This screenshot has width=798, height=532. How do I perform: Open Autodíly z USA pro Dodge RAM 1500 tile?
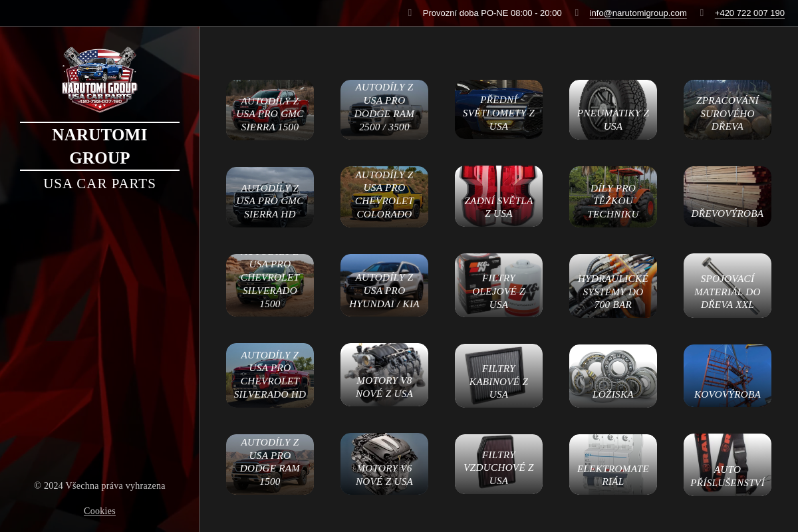tap(270, 464)
